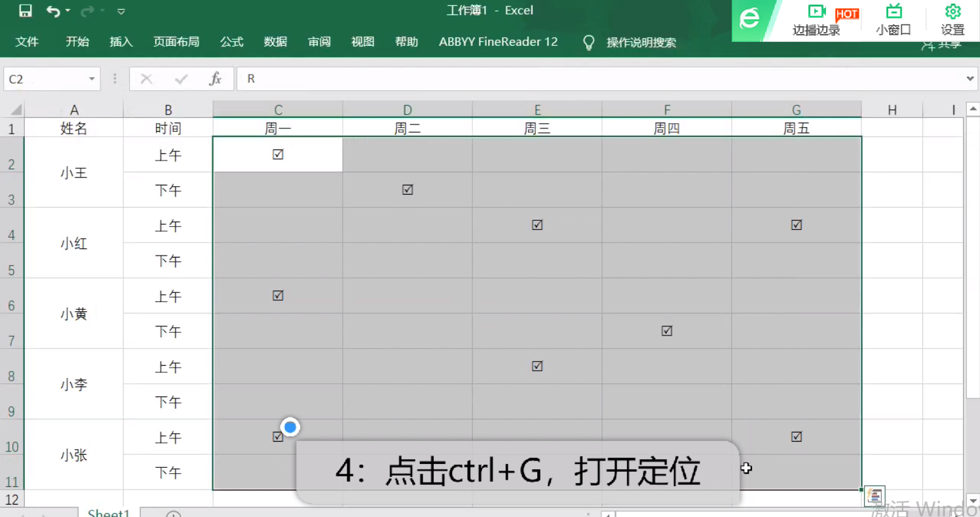This screenshot has height=517, width=980.
Task: Click the checkbox in row 4 周五 cell
Action: [797, 225]
